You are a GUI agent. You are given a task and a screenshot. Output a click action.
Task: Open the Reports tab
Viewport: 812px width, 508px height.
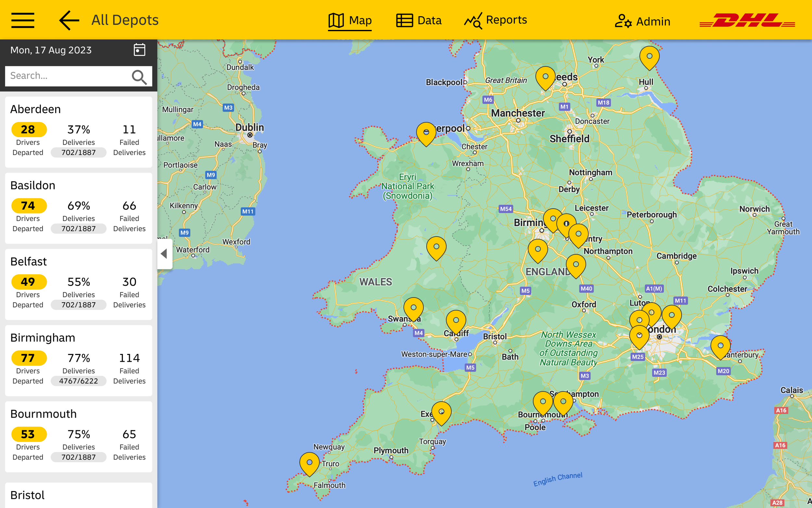[x=495, y=20]
